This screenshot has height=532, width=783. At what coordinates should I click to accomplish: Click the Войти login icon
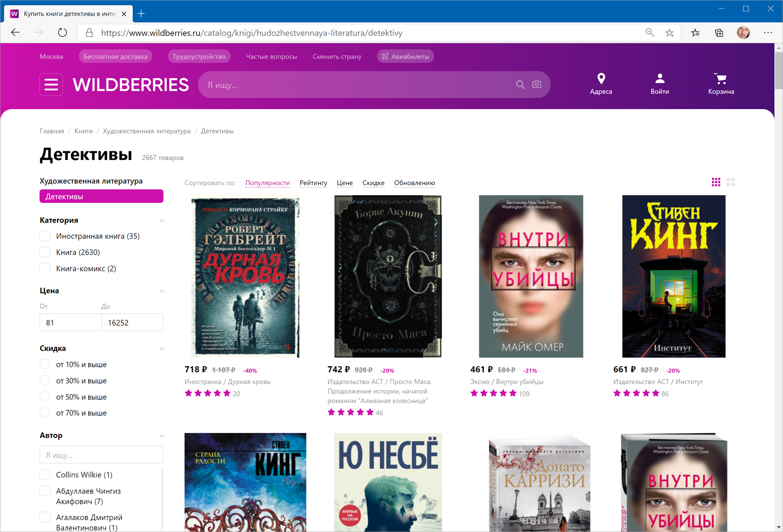(659, 84)
